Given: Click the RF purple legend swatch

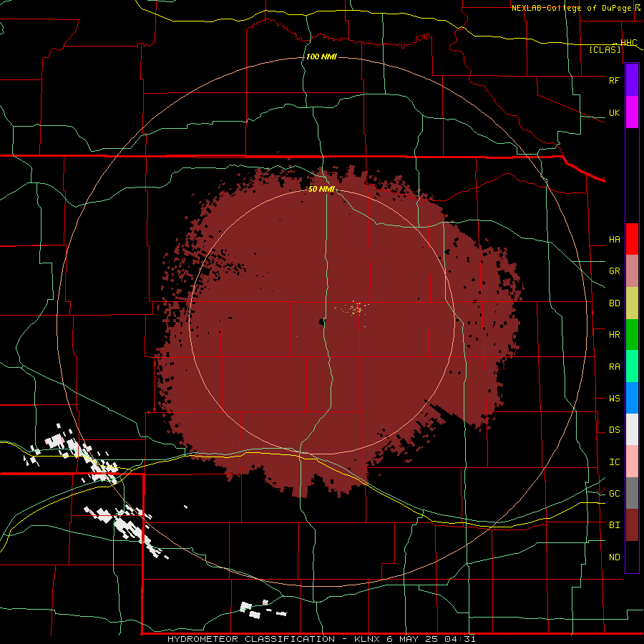Looking at the screenshot, I should [632, 80].
